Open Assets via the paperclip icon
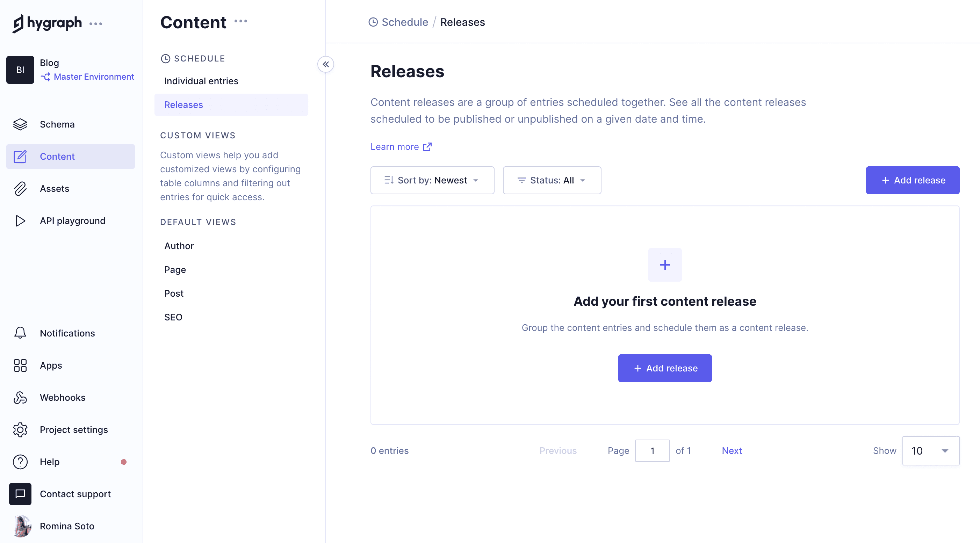 21,189
